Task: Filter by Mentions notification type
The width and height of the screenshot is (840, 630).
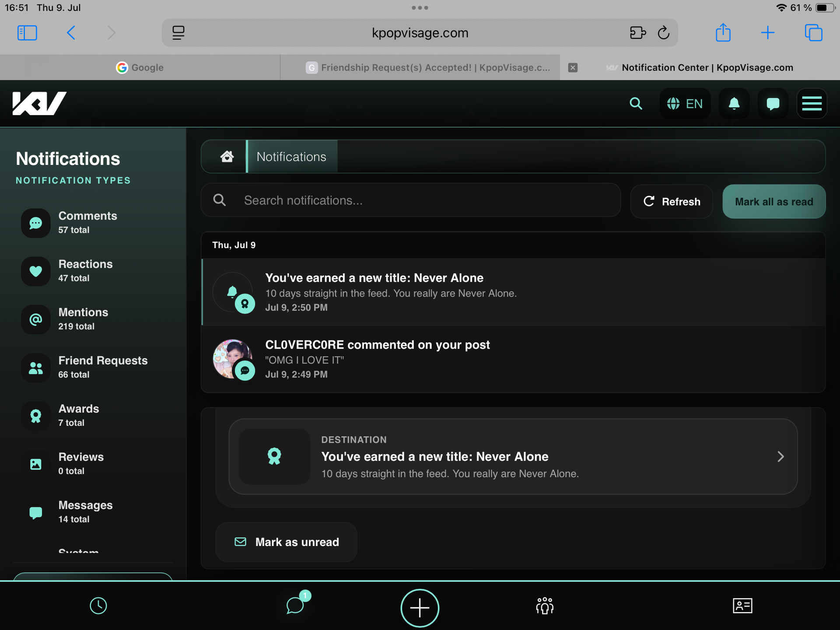Action: [x=93, y=319]
